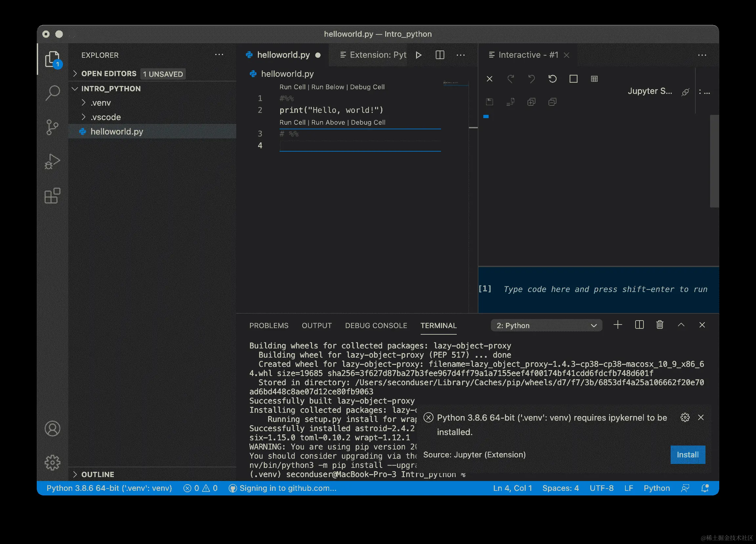
Task: Switch to the PROBLEMS tab
Action: click(x=269, y=325)
